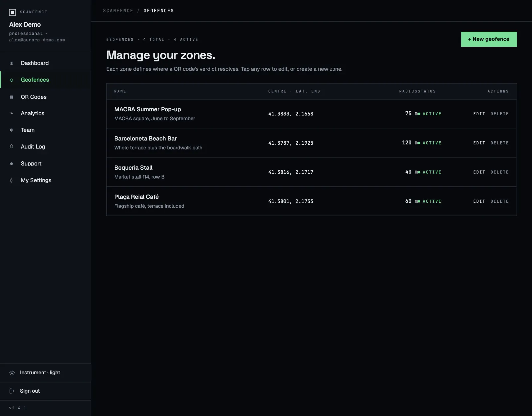This screenshot has width=532, height=416.
Task: Click ScanFence breadcrumb link
Action: [x=118, y=11]
